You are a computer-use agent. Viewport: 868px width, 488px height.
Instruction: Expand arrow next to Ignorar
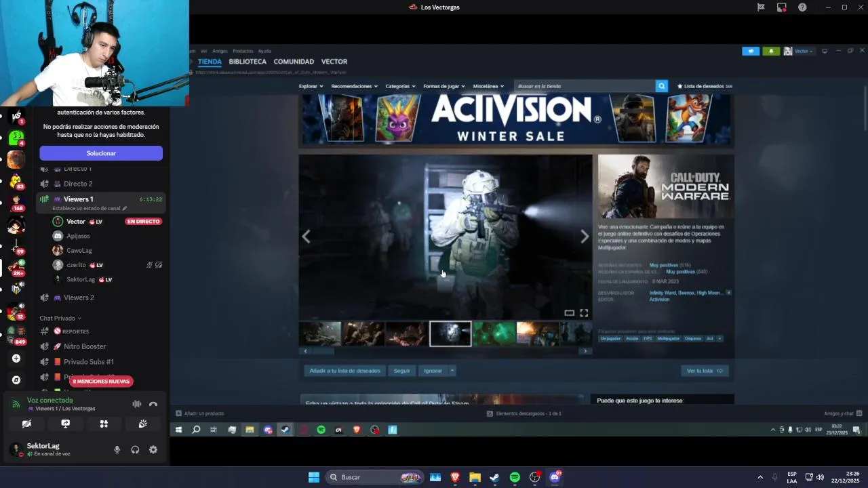pos(452,371)
